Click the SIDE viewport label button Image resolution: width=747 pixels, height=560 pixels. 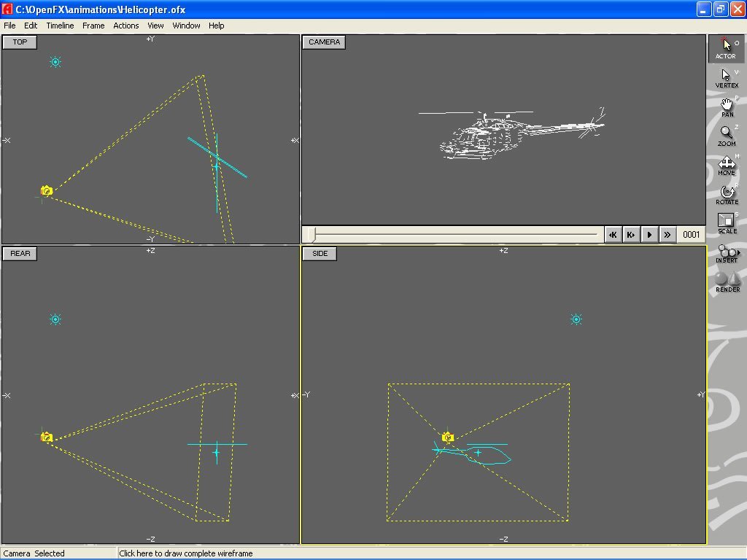tap(320, 253)
